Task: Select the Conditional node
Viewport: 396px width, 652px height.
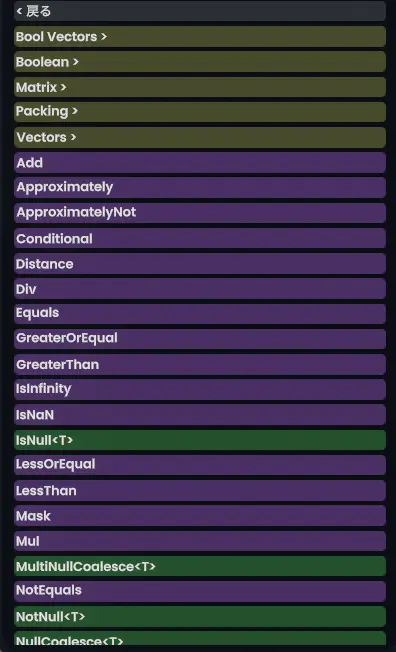Action: click(x=200, y=238)
